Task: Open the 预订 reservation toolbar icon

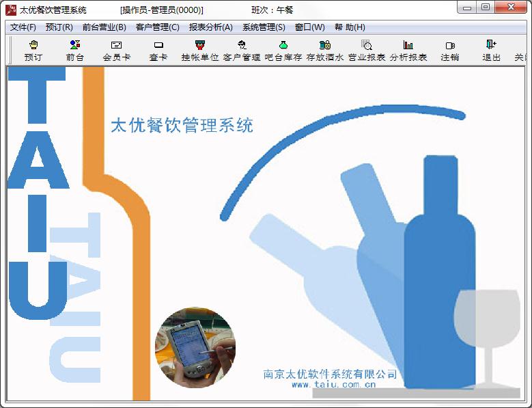Action: tap(33, 51)
